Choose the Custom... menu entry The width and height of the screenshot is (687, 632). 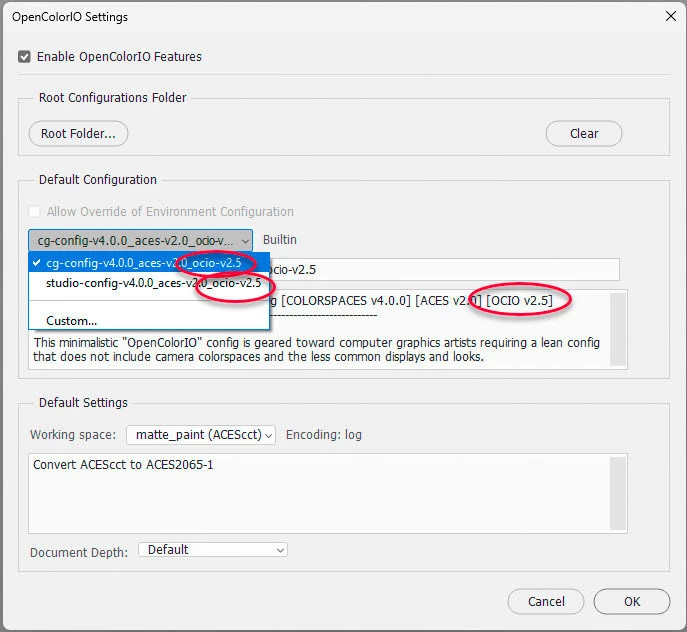coord(149,321)
